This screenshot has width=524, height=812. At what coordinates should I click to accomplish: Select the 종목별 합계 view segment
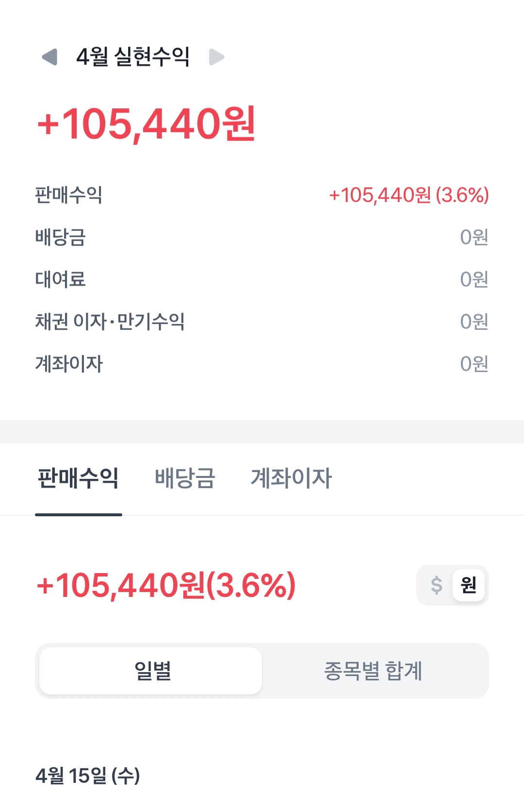tap(373, 671)
